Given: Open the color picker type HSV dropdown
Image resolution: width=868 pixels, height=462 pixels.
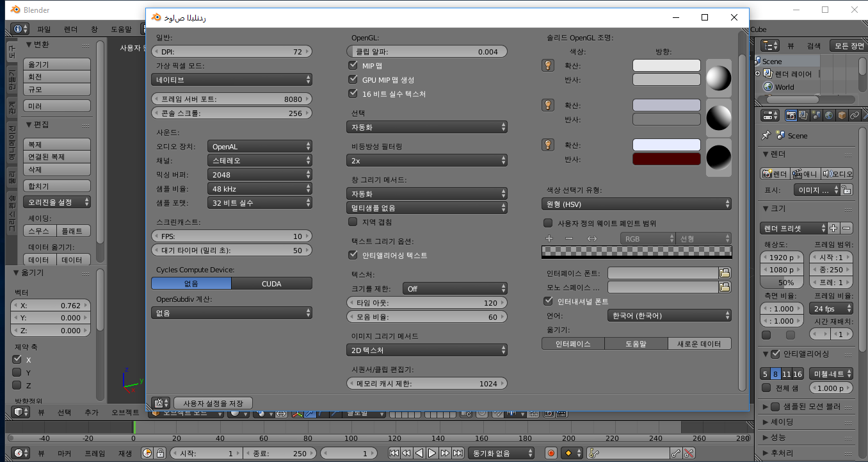Looking at the screenshot, I should [x=636, y=204].
